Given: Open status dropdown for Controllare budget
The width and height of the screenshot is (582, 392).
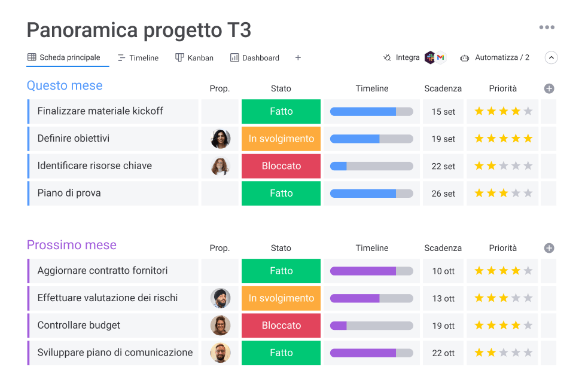Looking at the screenshot, I should [281, 326].
